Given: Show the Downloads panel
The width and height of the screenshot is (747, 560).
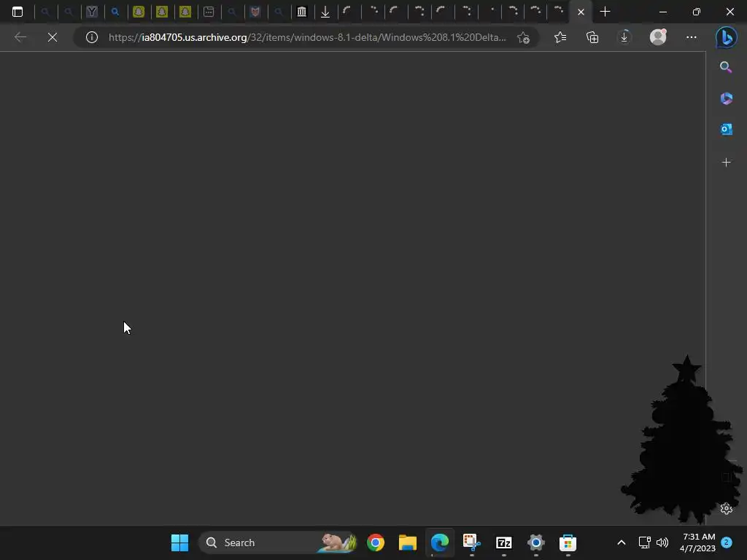Looking at the screenshot, I should tap(624, 37).
